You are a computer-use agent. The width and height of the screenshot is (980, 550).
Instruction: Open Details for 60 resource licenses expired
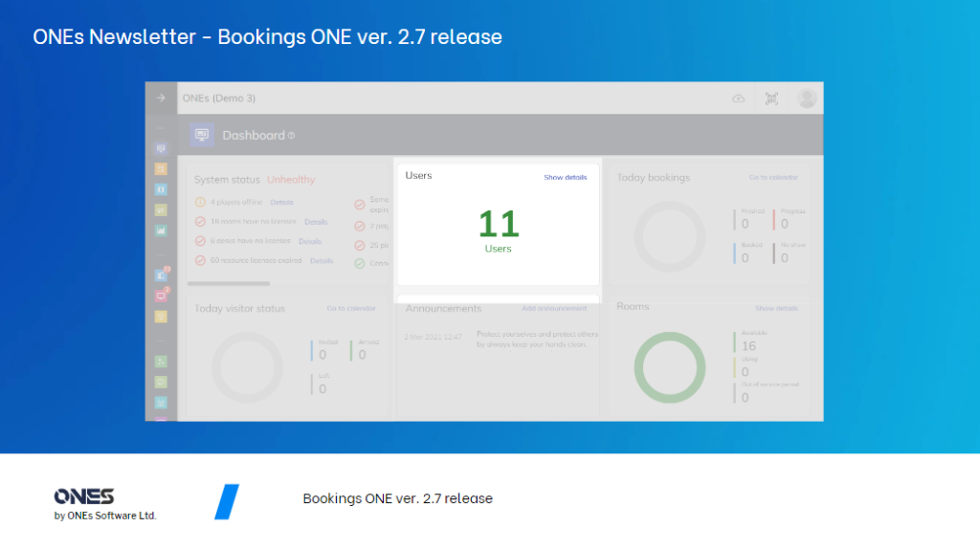322,260
